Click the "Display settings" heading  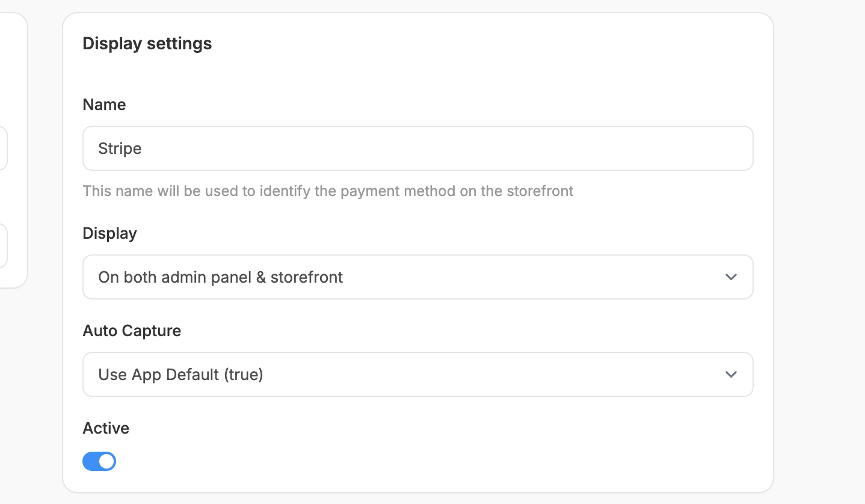[147, 44]
